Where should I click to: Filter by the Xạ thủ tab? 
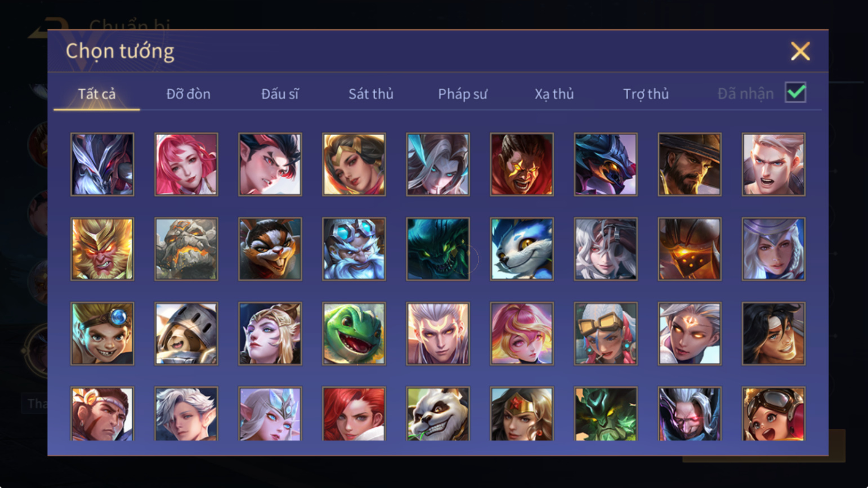pos(554,94)
